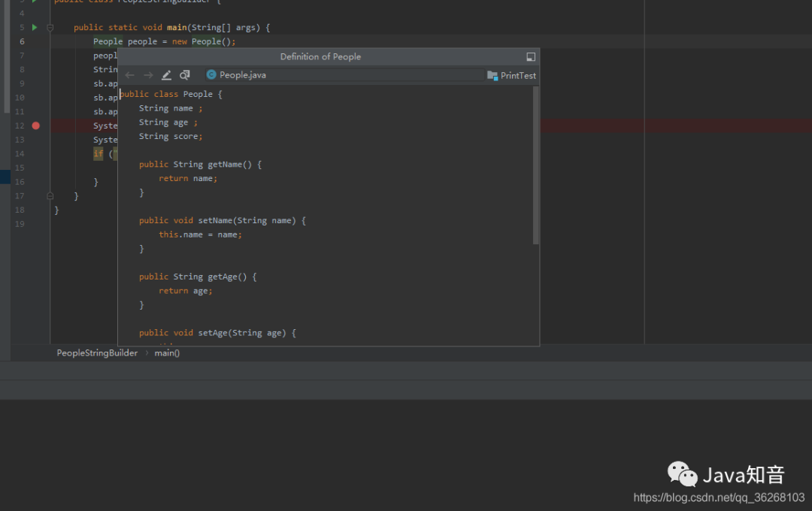Click line number 6 in the gutter
This screenshot has height=511, width=812.
click(x=22, y=41)
